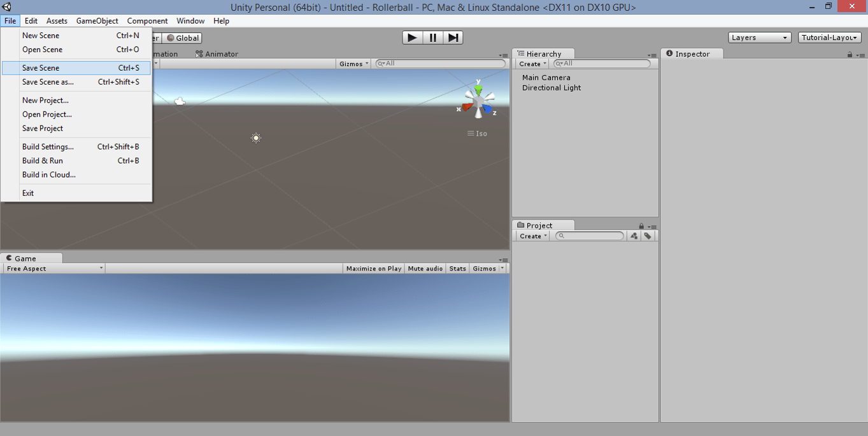Choose Save Scene from the File menu
This screenshot has height=436, width=868.
tap(76, 68)
